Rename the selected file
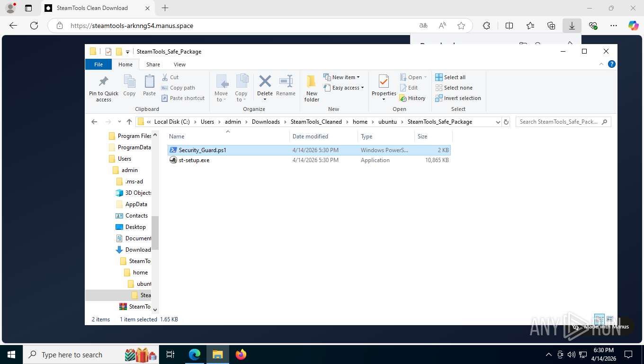The height and width of the screenshot is (364, 644). [286, 86]
